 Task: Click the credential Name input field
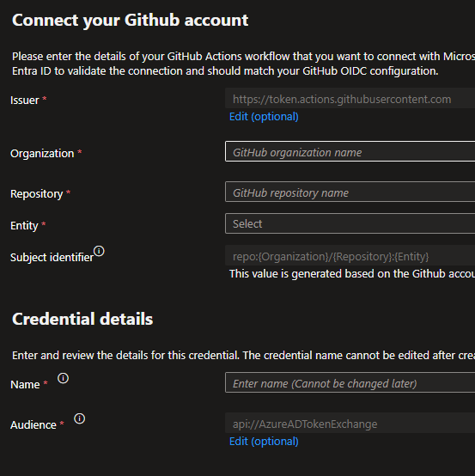point(350,383)
